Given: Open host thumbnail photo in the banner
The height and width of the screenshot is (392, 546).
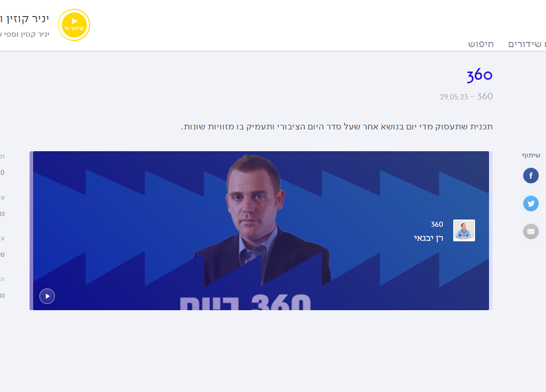Looking at the screenshot, I should (x=464, y=230).
